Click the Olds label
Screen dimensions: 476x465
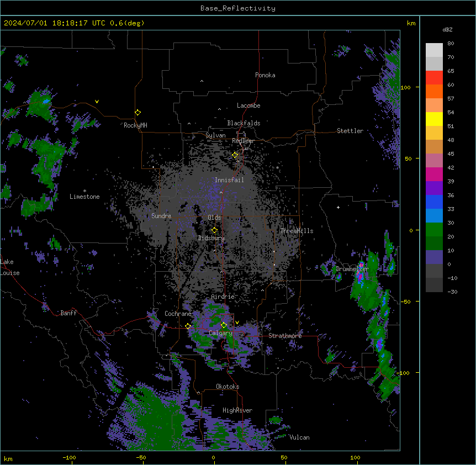click(x=214, y=218)
